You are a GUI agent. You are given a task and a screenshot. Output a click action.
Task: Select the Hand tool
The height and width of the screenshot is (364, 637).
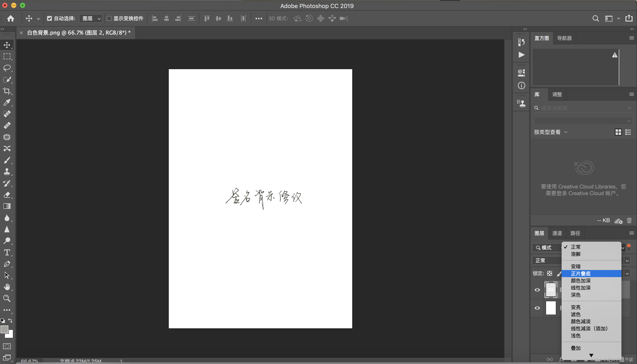7,287
